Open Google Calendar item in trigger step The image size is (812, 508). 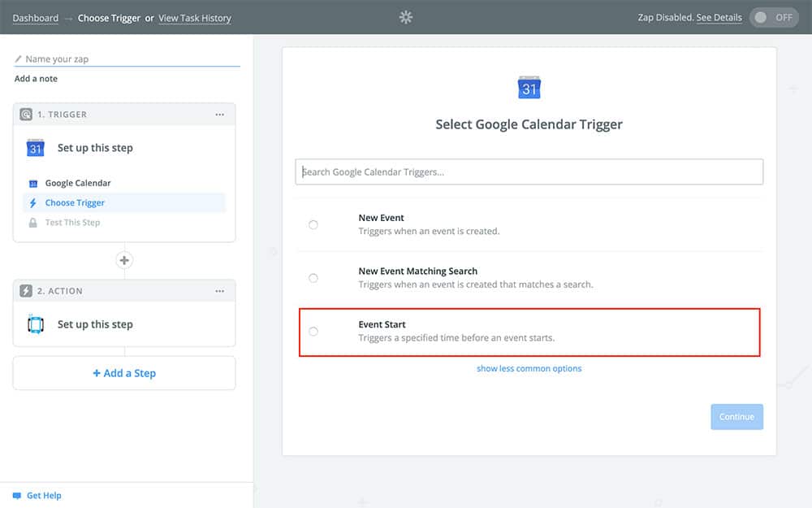click(x=77, y=184)
